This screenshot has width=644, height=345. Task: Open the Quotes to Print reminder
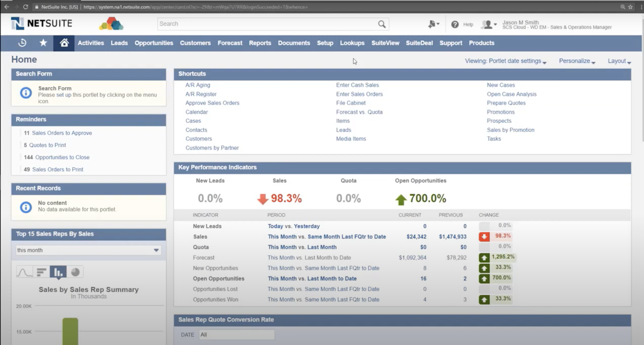47,145
